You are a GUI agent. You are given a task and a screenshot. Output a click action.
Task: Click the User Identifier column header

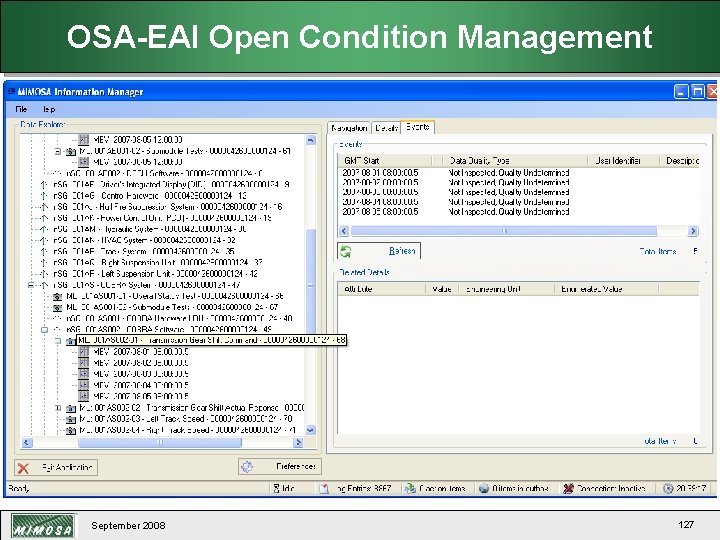pyautogui.click(x=624, y=160)
